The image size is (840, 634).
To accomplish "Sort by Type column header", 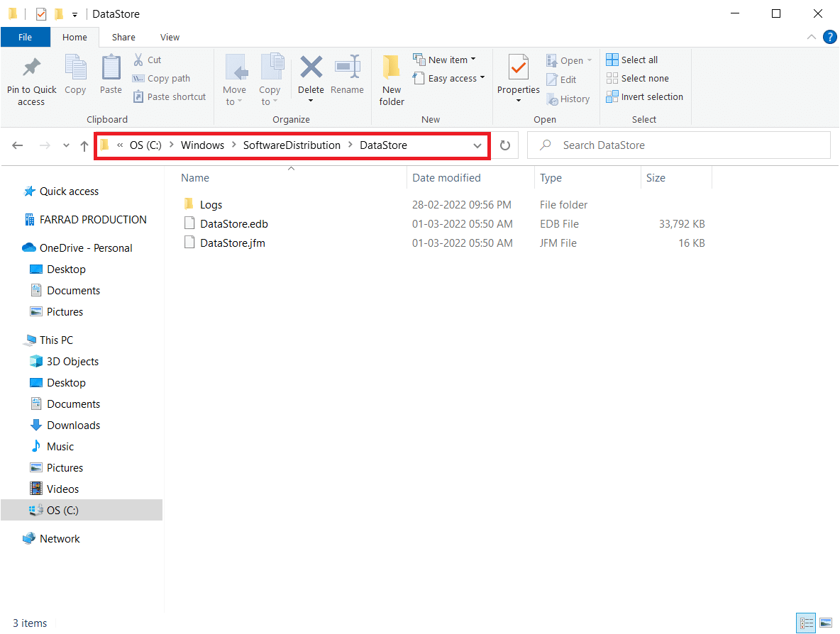I will pos(587,178).
